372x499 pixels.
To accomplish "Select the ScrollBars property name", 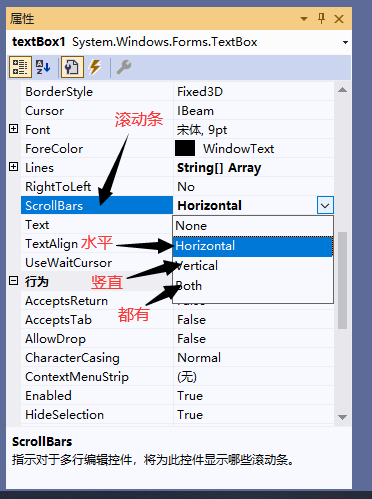I will [x=54, y=206].
